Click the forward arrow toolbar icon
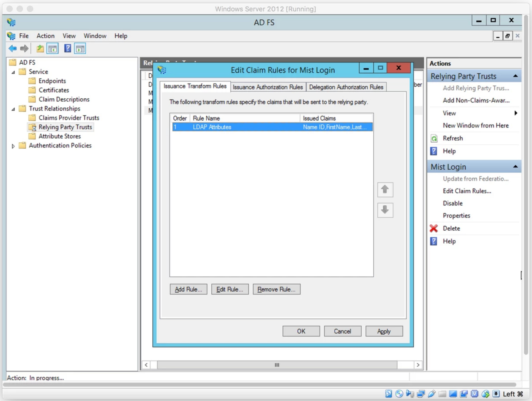Image resolution: width=532 pixels, height=401 pixels. [24, 49]
